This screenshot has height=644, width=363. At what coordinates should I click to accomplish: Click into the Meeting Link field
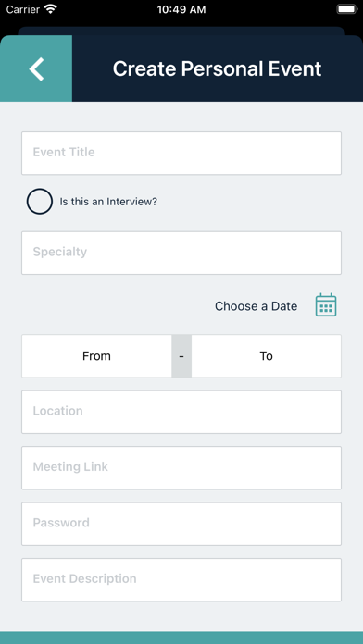[x=181, y=467]
